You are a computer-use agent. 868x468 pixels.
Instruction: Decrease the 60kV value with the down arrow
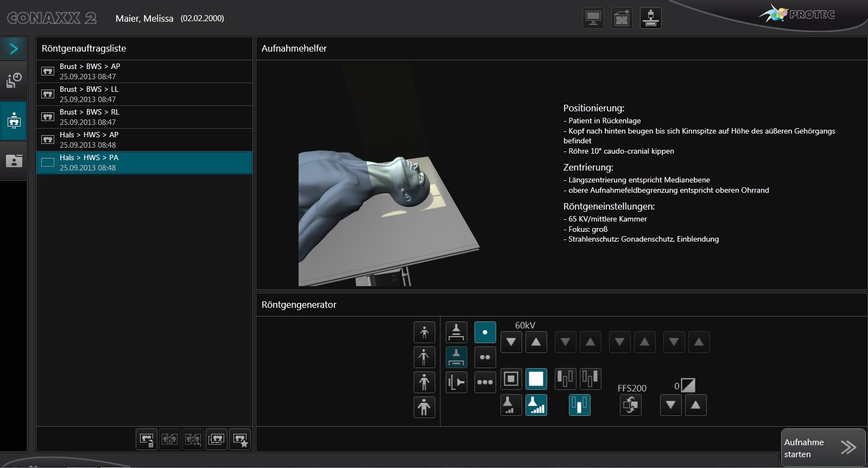pos(511,342)
